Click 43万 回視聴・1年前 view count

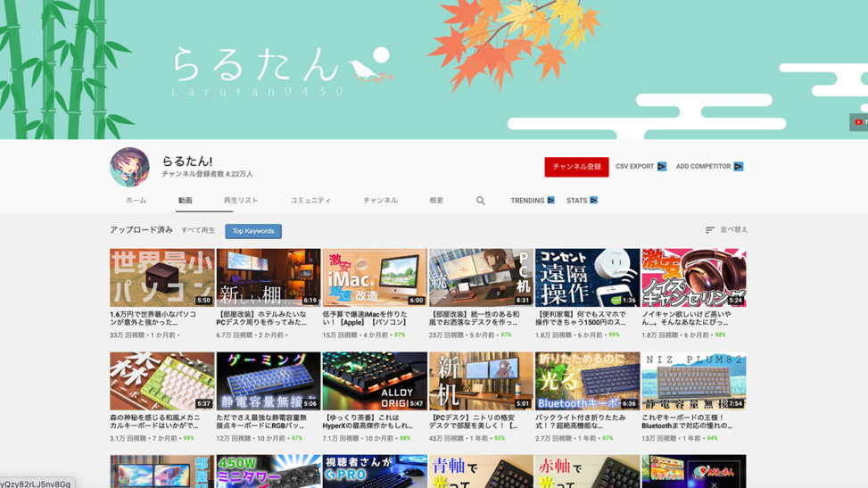459,438
